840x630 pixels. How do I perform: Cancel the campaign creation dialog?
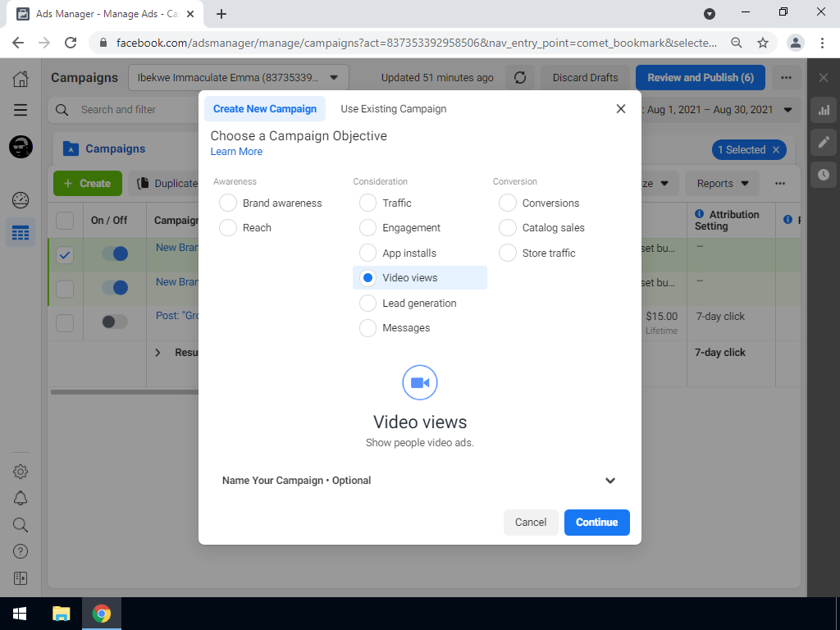tap(531, 523)
